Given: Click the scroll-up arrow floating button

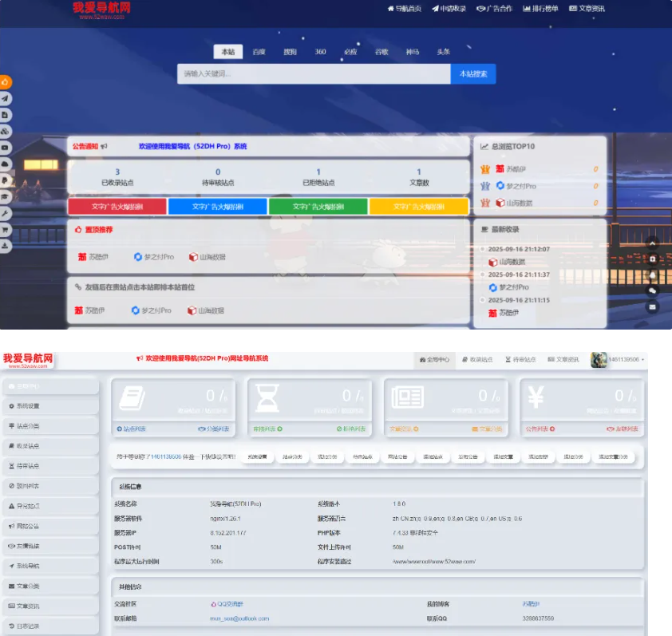Looking at the screenshot, I should point(652,243).
